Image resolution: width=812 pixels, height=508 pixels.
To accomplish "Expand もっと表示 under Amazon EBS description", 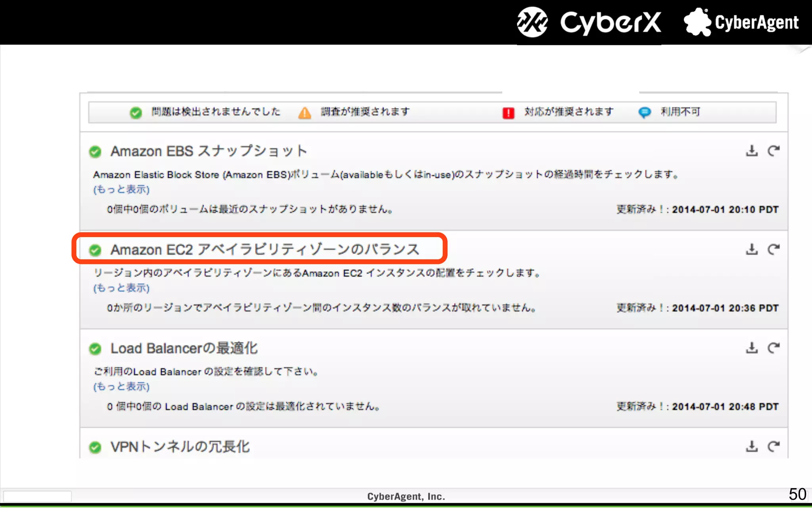I will click(x=121, y=190).
